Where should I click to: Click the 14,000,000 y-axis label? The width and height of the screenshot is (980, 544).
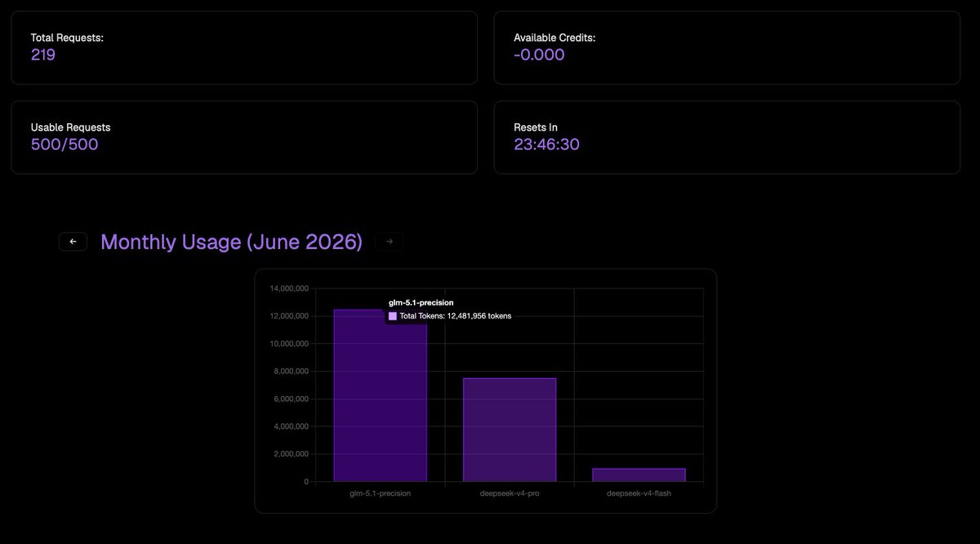[x=288, y=288]
